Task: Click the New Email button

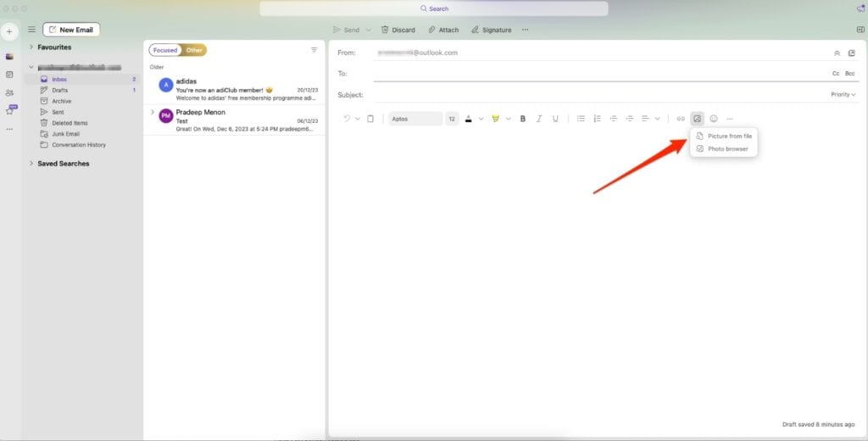Action: (x=71, y=30)
